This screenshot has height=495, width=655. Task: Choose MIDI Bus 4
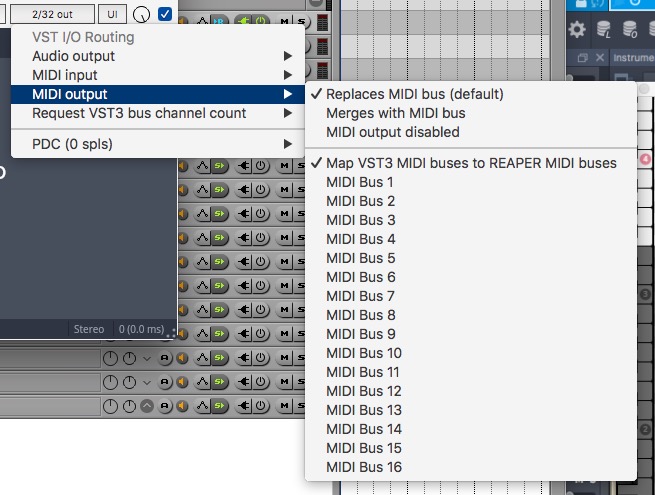point(471,239)
